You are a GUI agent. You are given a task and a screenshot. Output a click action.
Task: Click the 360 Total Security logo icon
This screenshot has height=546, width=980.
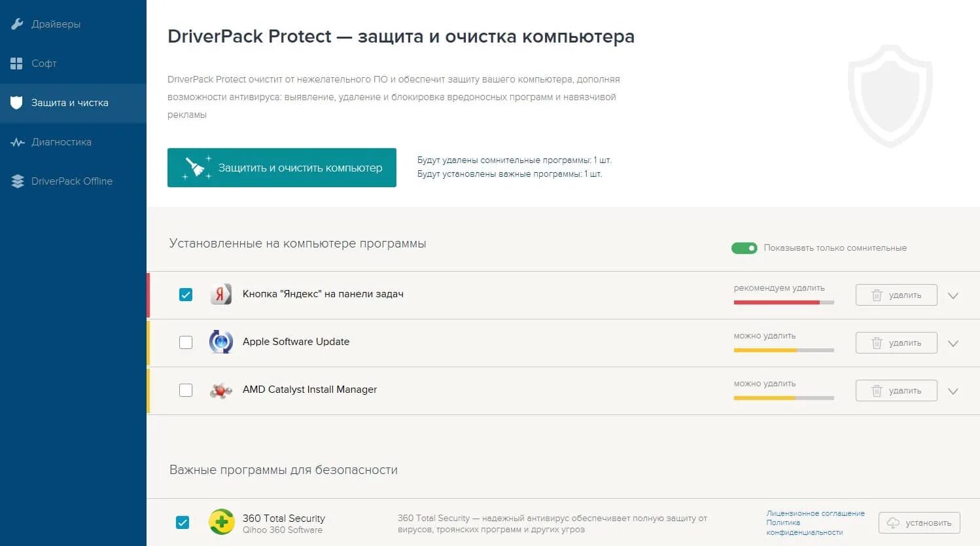click(222, 522)
